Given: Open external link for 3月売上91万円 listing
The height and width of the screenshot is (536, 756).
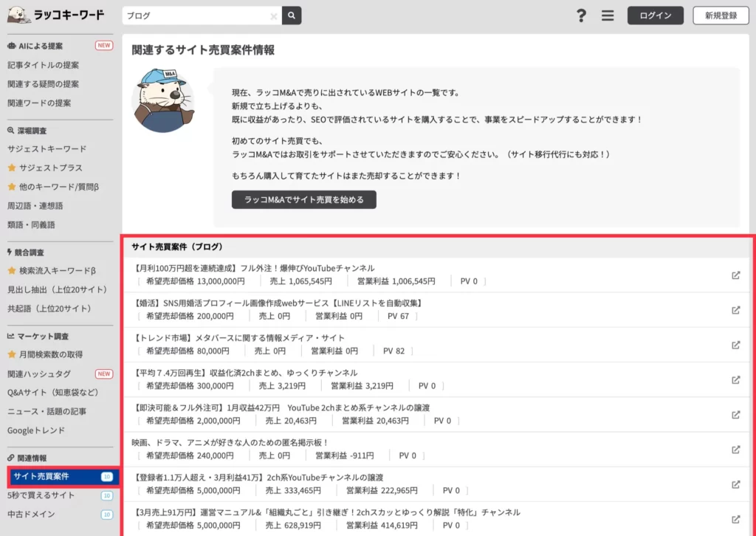Looking at the screenshot, I should coord(736,519).
